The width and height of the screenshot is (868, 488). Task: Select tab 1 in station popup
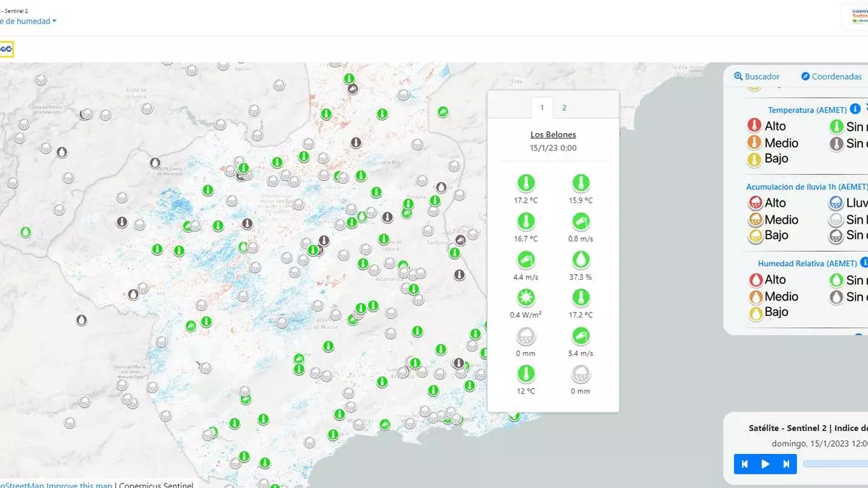[542, 108]
